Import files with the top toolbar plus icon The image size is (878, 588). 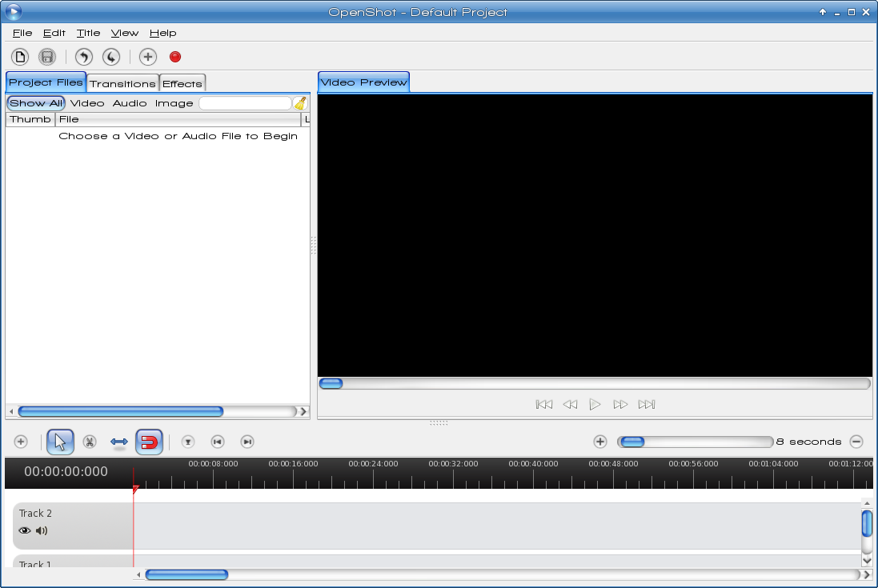[148, 57]
